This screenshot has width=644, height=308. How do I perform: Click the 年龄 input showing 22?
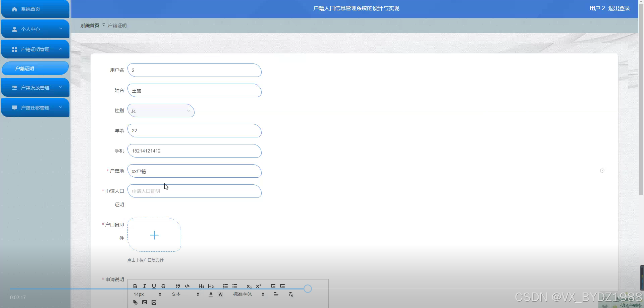[x=195, y=131]
